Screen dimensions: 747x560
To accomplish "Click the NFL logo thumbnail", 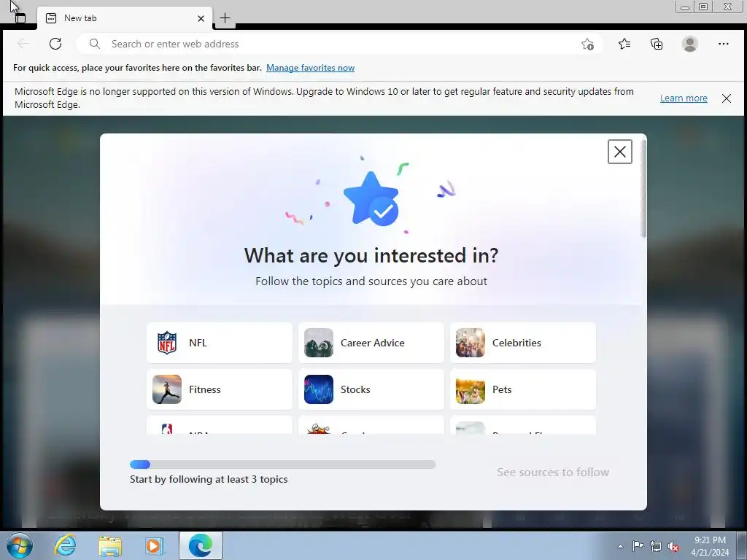I will click(x=167, y=343).
